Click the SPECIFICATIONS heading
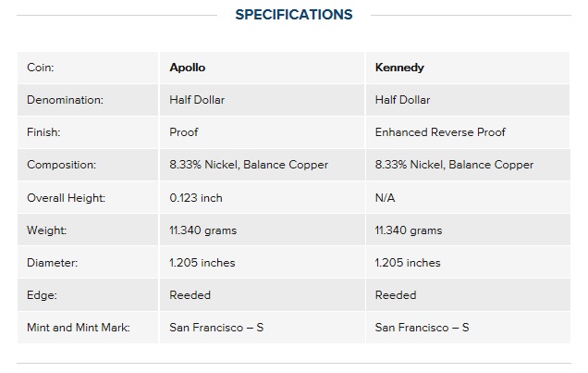The image size is (588, 373). 294,15
